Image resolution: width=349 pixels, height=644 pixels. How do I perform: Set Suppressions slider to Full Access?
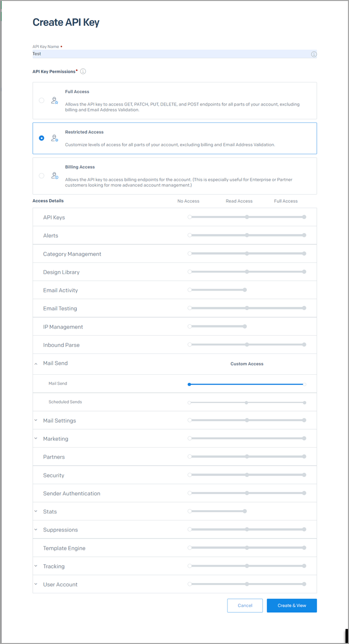pos(304,529)
